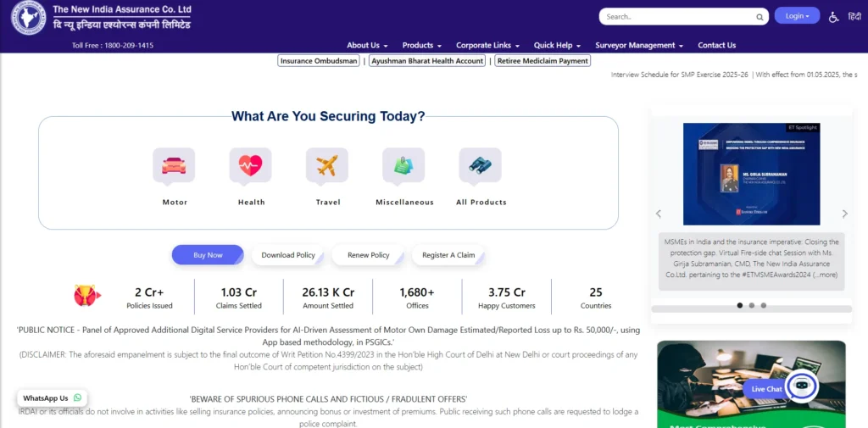Viewport: 868px width, 428px height.
Task: Open the ET Spotlight video thumbnail
Action: click(x=751, y=174)
